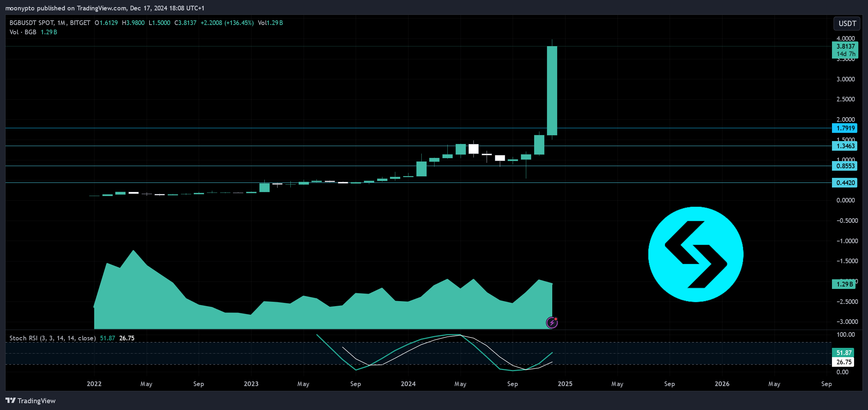The height and width of the screenshot is (410, 868).
Task: Select the 1.7919 horizontal line label
Action: [845, 128]
